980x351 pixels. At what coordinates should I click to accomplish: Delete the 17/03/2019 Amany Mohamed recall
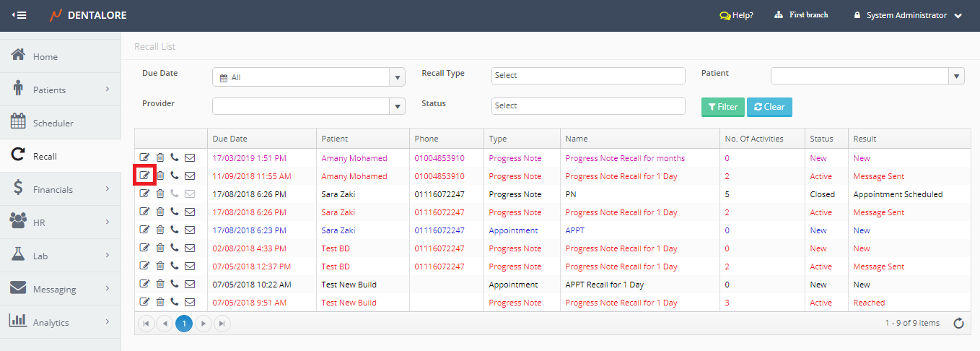160,157
